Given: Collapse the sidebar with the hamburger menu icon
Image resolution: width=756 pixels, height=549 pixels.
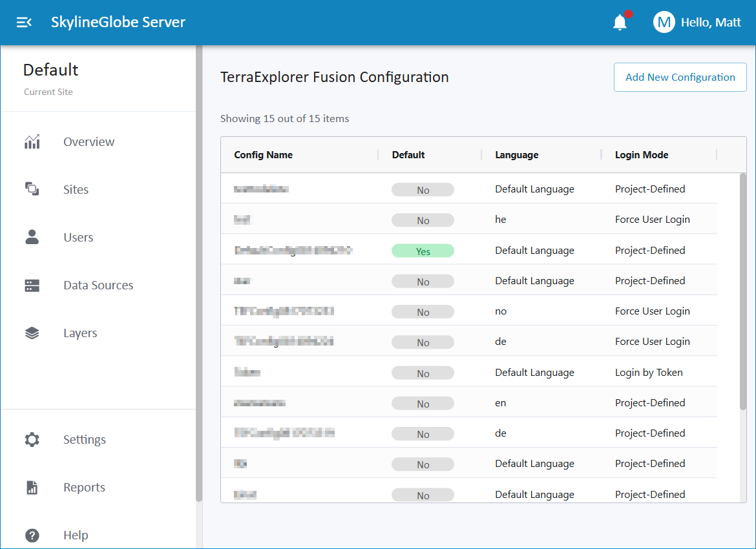Looking at the screenshot, I should [x=24, y=22].
